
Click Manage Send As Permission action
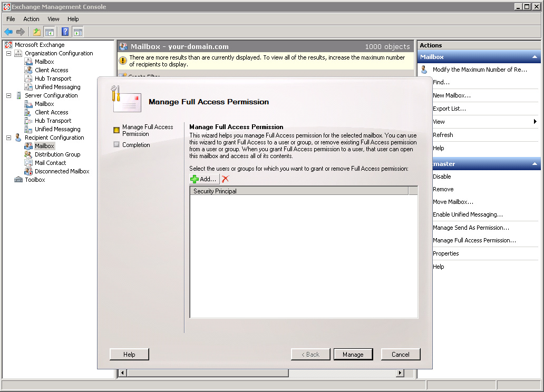point(471,228)
